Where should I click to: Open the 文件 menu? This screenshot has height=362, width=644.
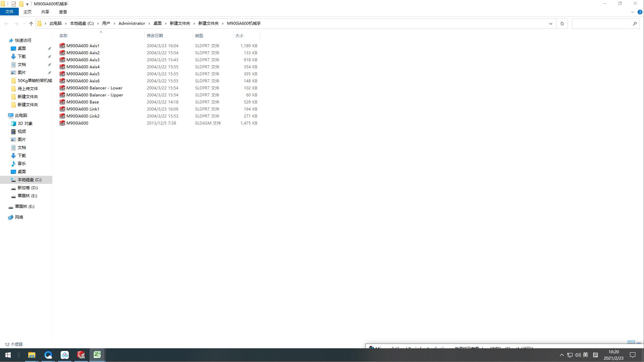click(x=9, y=12)
